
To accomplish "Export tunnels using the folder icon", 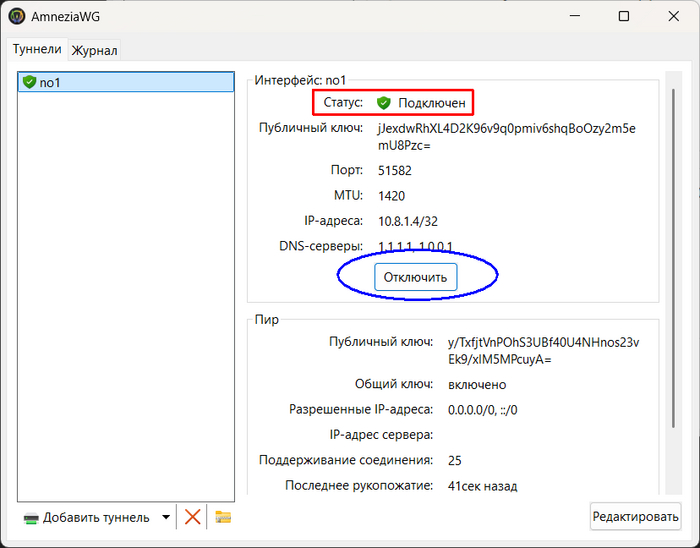I will 223,517.
